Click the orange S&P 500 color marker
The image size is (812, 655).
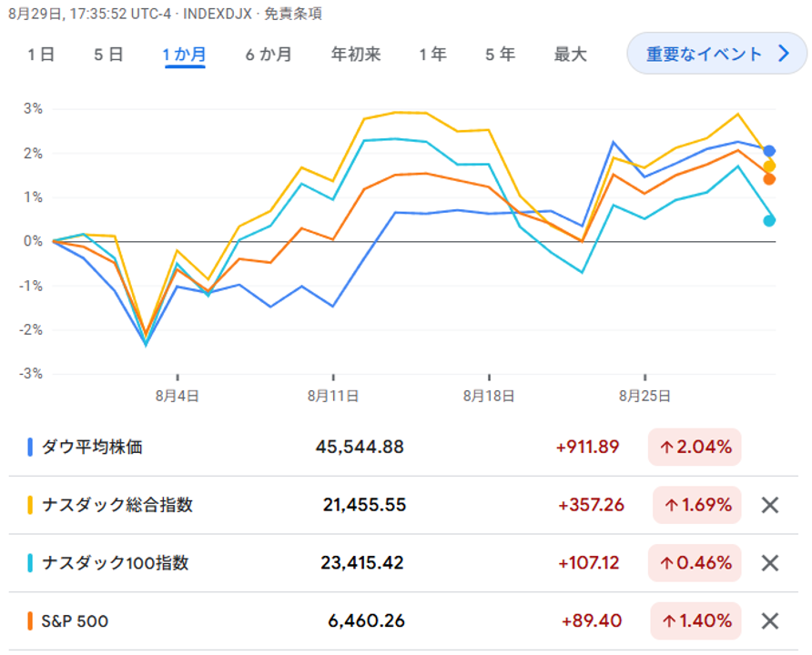click(x=30, y=621)
